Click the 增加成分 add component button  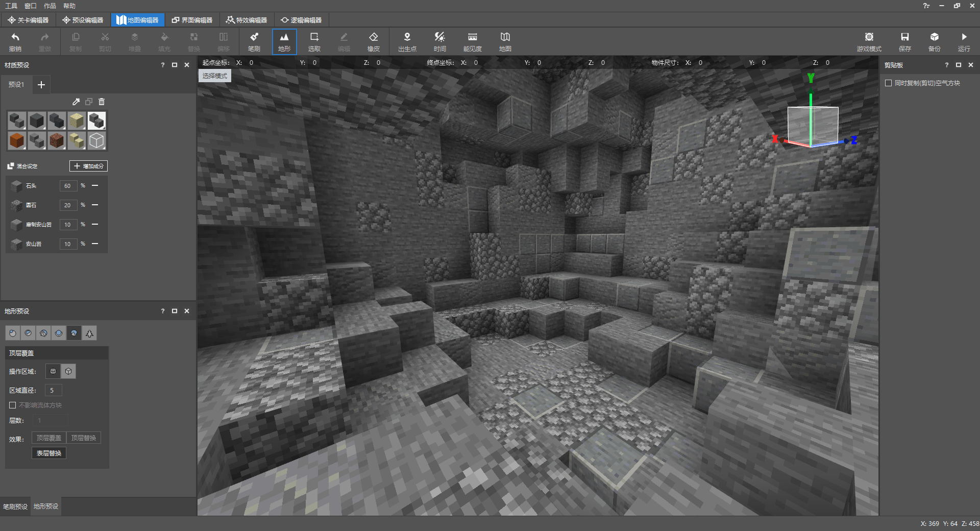(89, 166)
